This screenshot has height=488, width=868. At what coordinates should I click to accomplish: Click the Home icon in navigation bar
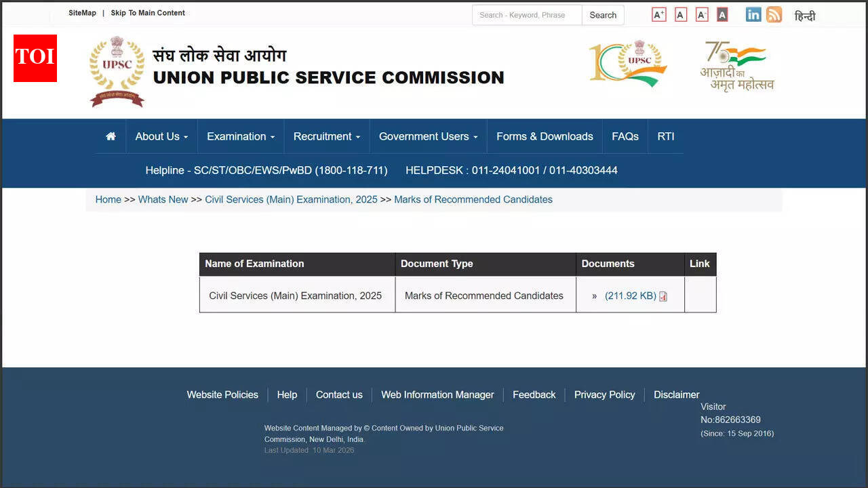pos(110,136)
